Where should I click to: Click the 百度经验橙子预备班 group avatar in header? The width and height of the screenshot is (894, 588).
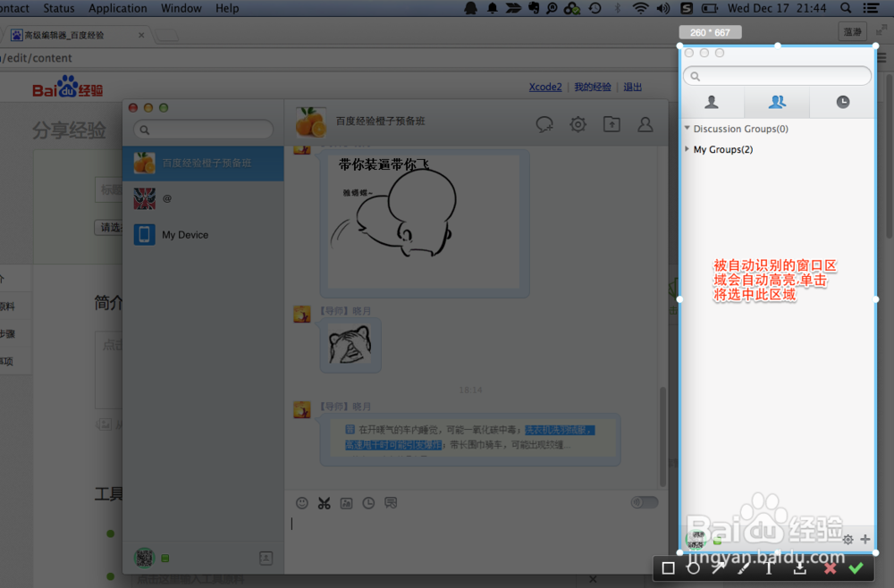point(311,122)
